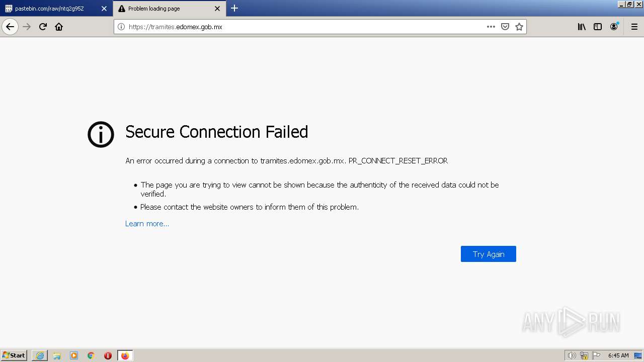Open the Learn more link
The image size is (644, 362).
point(147,224)
